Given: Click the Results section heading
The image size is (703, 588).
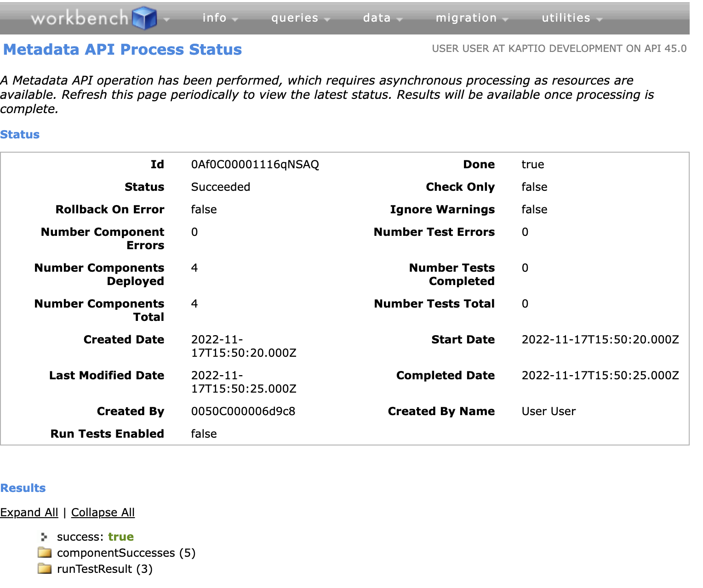Looking at the screenshot, I should click(x=23, y=488).
